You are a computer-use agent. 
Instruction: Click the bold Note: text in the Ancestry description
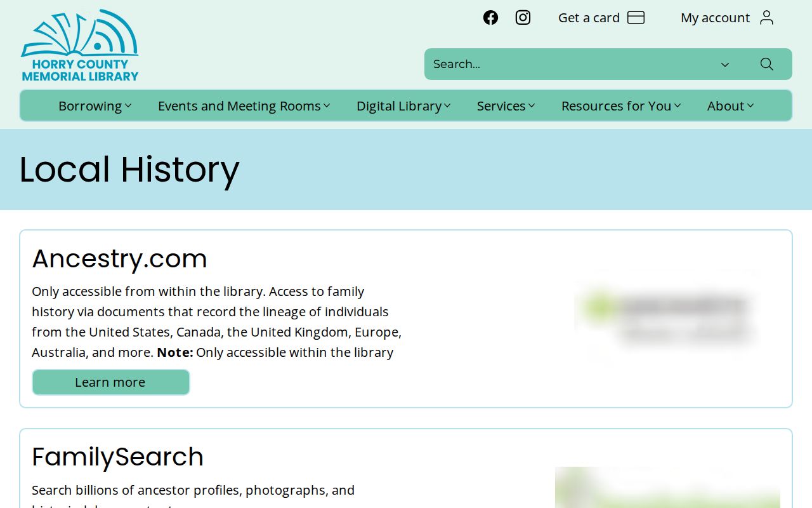coord(175,352)
